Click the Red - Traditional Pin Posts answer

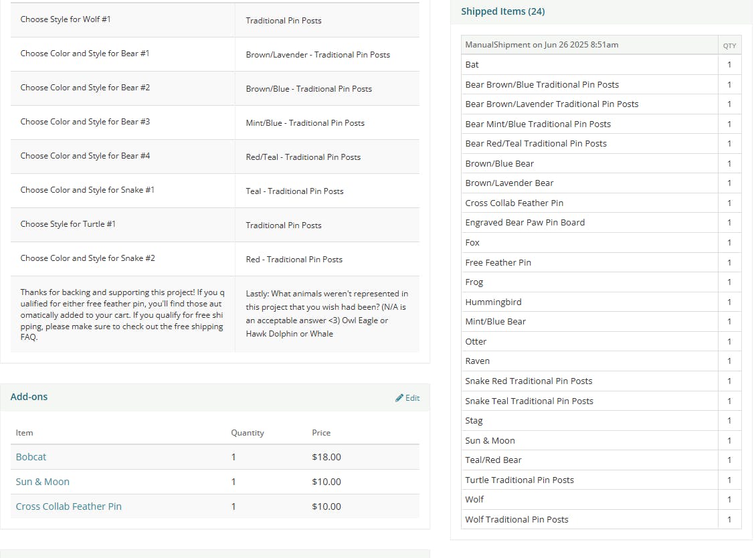tap(294, 260)
